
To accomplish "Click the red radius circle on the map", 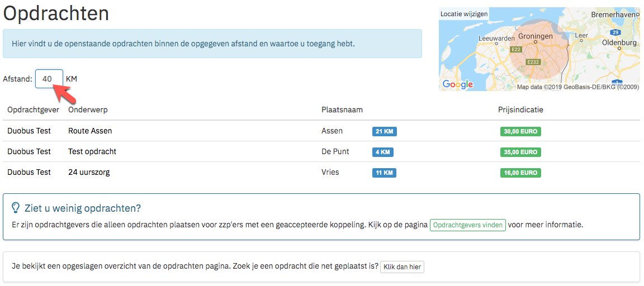I will tap(538, 53).
